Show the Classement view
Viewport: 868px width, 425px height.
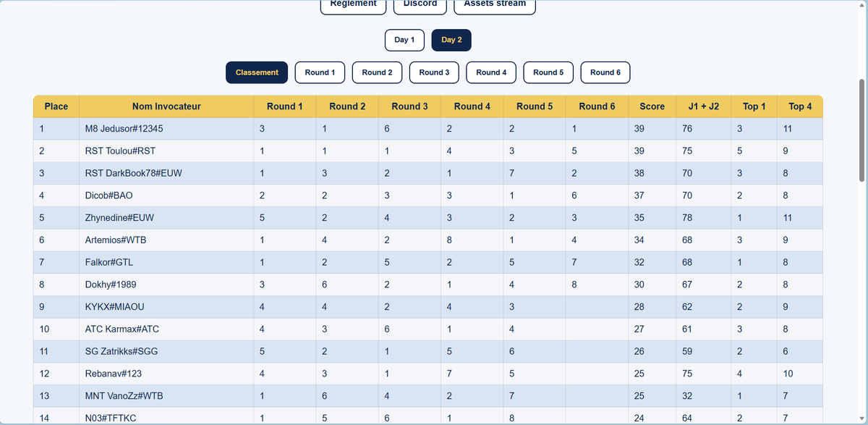(257, 72)
